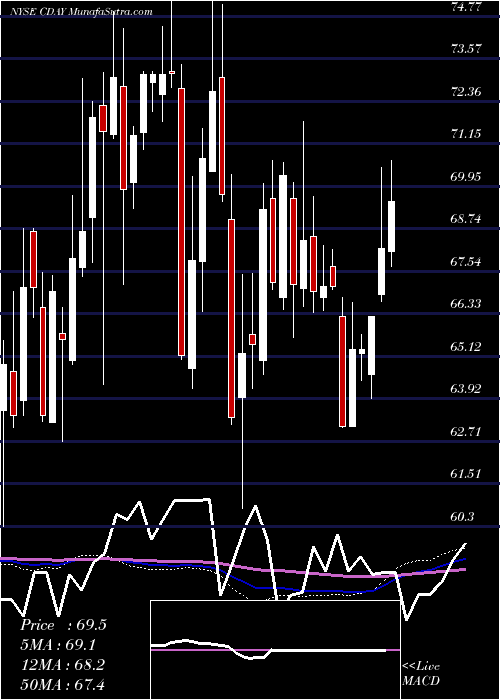This screenshot has height=700, width=500.
Task: Click the 63.92 price axis label
Action: click(x=466, y=389)
